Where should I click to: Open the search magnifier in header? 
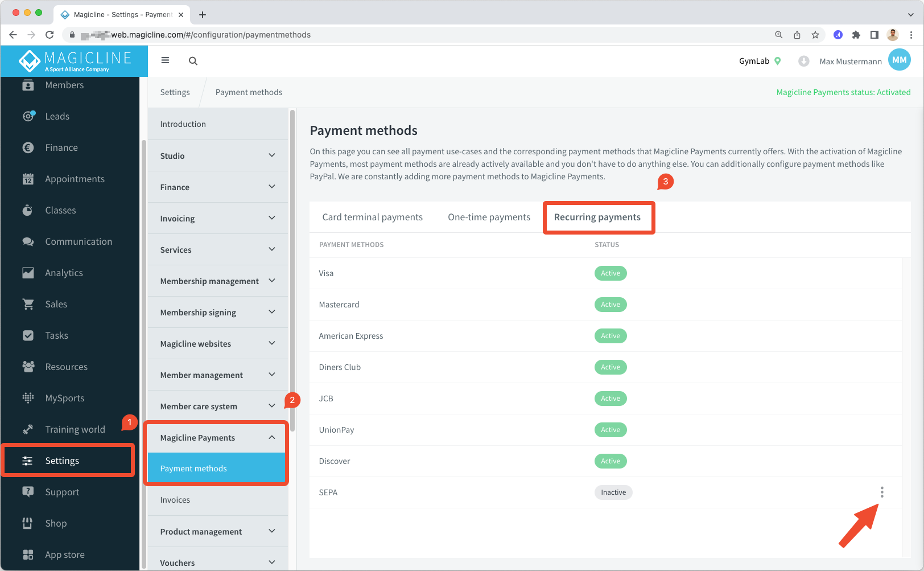(x=193, y=61)
